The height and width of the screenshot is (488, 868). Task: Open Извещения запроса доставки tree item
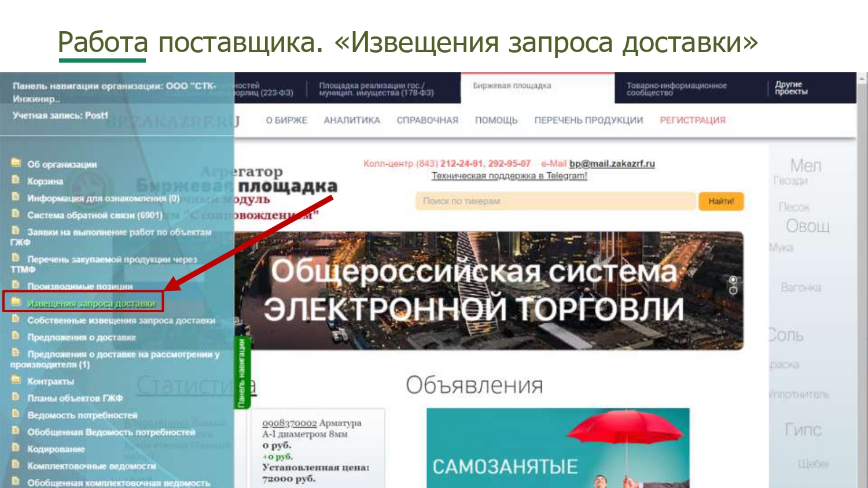91,304
